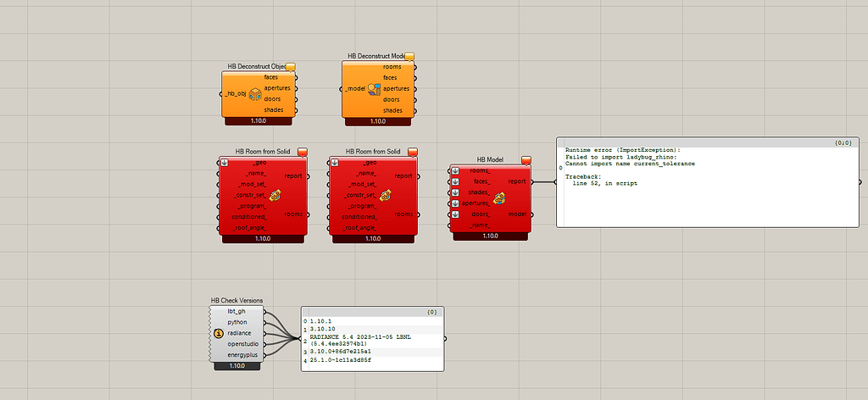
Task: Select the _model input on HB Deconstruct Model
Action: tap(354, 89)
